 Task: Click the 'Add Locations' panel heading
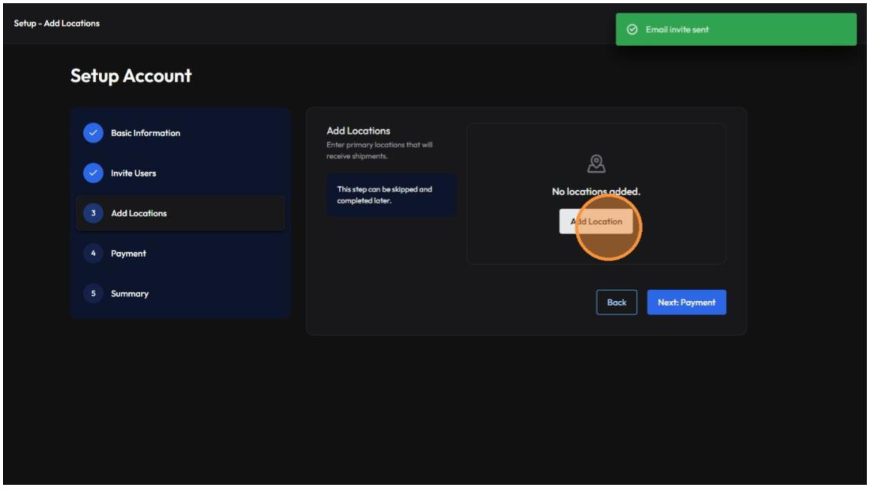pos(361,132)
